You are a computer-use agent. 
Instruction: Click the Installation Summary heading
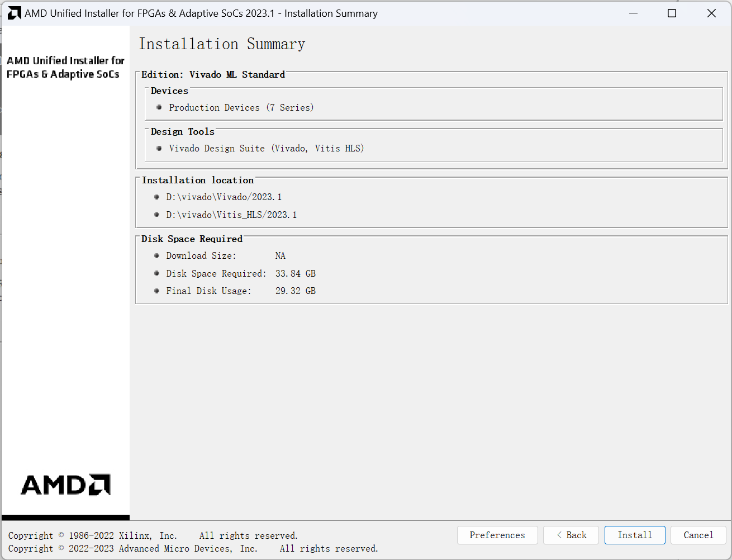[222, 44]
